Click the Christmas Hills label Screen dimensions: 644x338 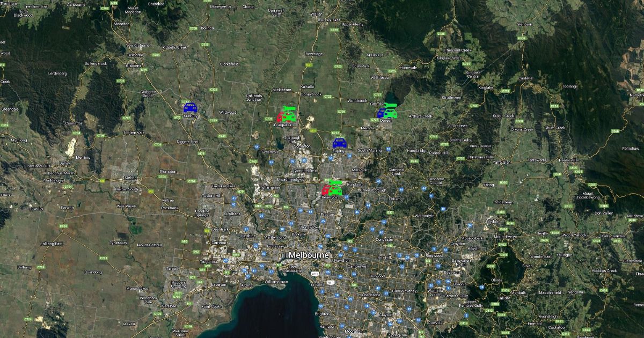[x=480, y=157]
